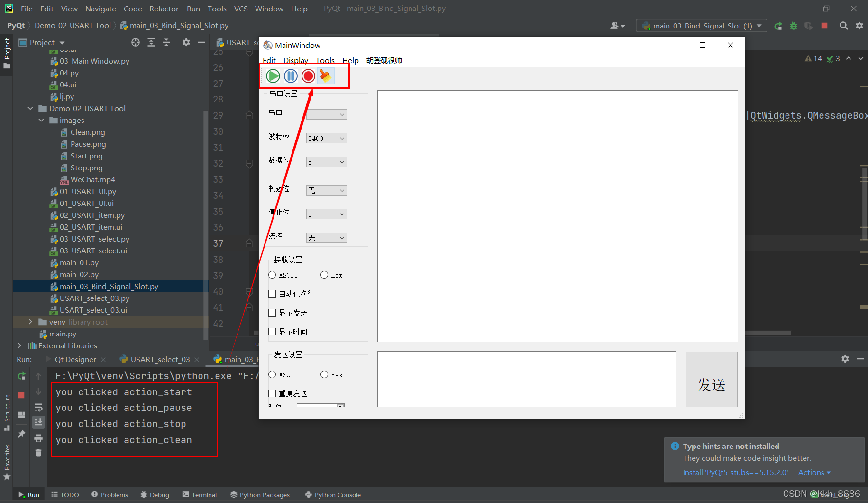Click scroll to end icon in Run console

(x=38, y=422)
